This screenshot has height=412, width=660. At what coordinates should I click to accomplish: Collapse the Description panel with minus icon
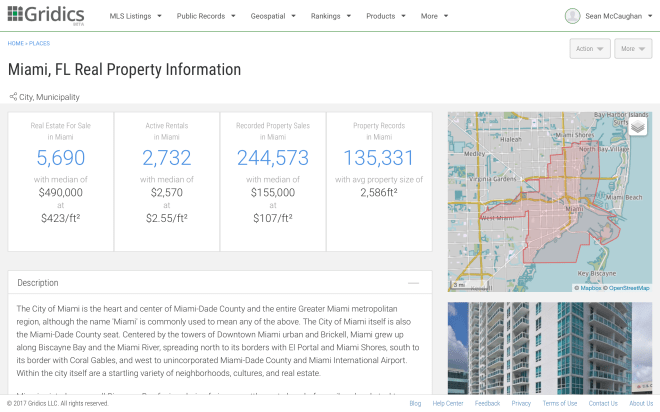click(x=414, y=283)
